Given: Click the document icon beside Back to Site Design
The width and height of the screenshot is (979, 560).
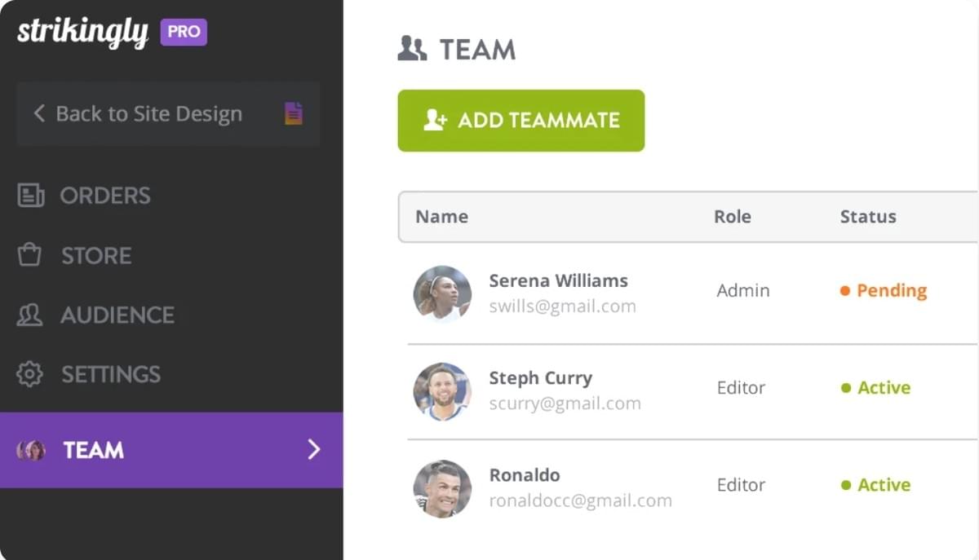Looking at the screenshot, I should click(x=293, y=114).
